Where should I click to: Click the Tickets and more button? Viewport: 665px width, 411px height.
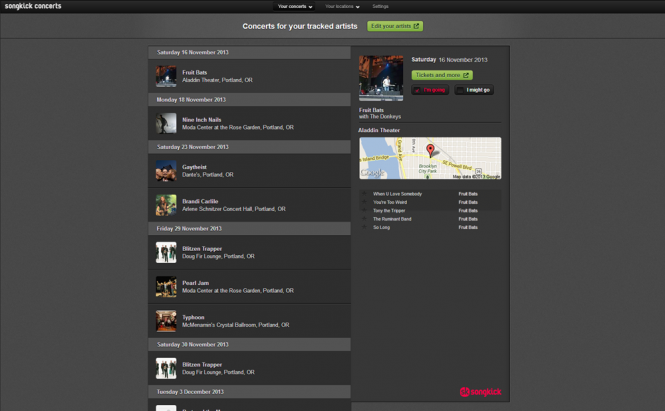(442, 75)
